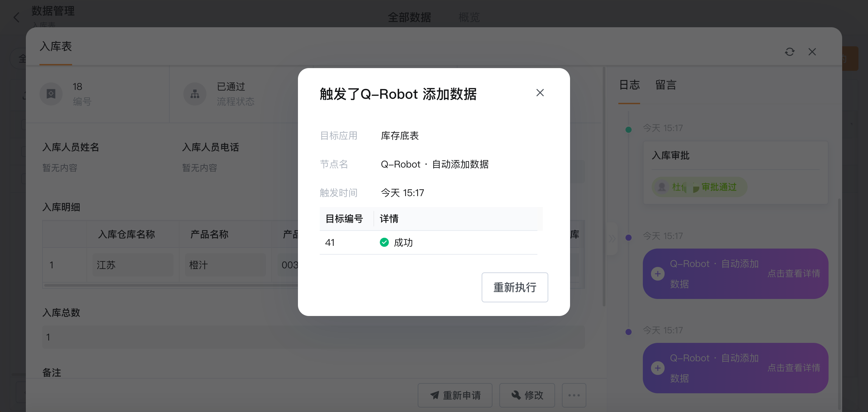Click the success checkmark icon for 41
868x412 pixels.
click(x=384, y=242)
